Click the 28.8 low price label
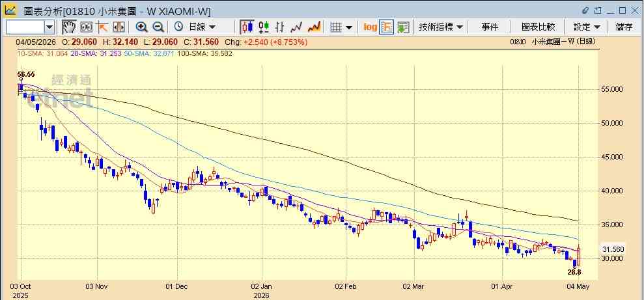Image resolution: width=644 pixels, height=300 pixels. tap(574, 271)
